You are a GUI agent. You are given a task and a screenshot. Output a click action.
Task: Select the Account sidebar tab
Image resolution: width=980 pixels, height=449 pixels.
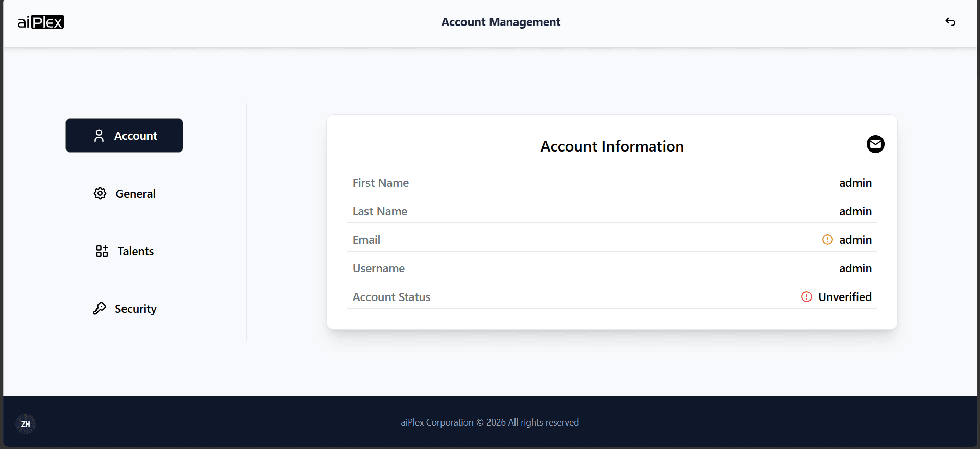124,136
